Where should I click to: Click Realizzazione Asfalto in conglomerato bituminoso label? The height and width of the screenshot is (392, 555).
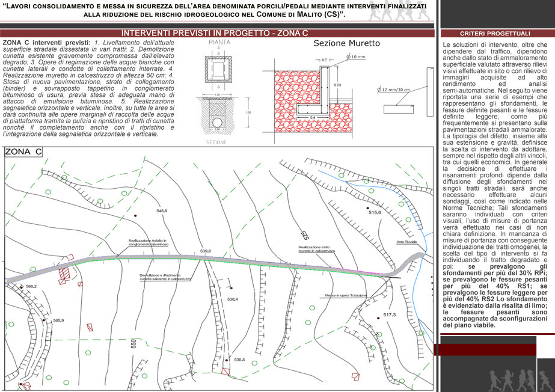[149, 242]
